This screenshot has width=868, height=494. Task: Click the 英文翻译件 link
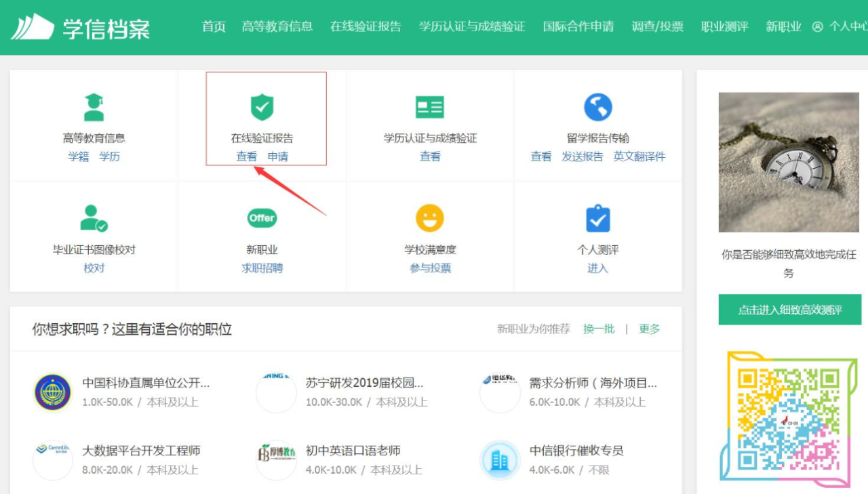[639, 157]
